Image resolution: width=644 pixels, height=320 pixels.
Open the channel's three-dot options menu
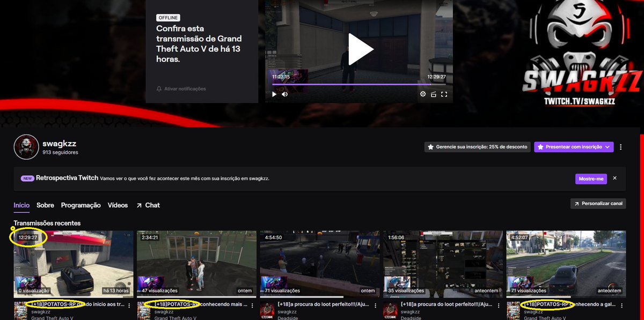click(x=621, y=147)
